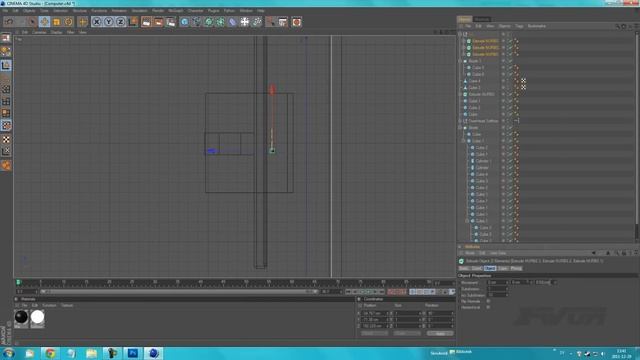
Task: Toggle the green checkmark on the Boole.1 row
Action: [x=509, y=61]
